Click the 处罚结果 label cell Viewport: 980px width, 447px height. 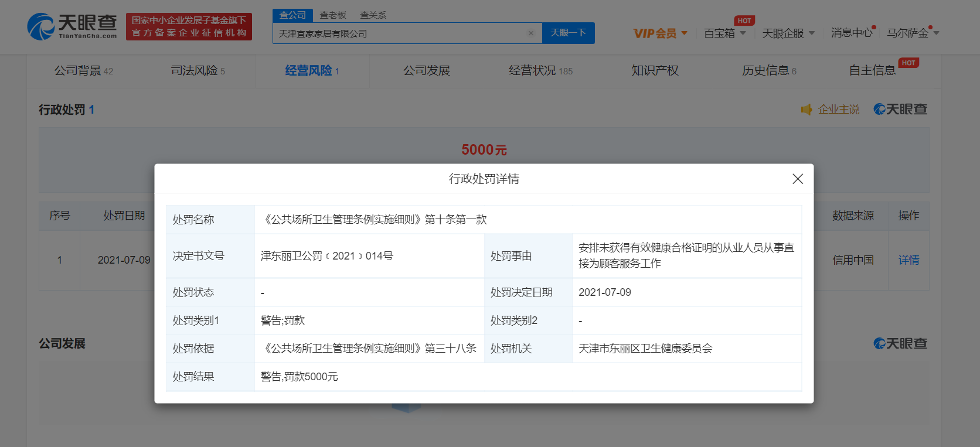click(210, 377)
